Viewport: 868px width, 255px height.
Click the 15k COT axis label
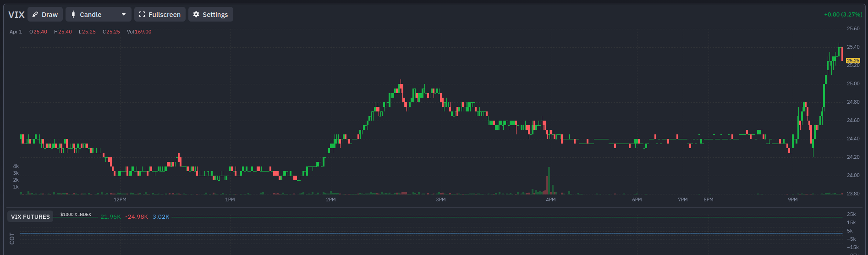[852, 222]
